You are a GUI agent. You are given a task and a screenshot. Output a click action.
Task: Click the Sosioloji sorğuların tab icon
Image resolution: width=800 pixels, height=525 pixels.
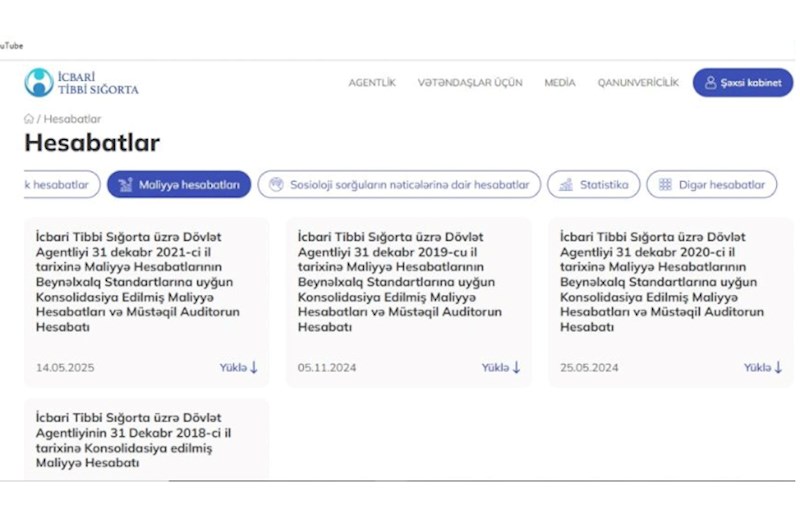[x=276, y=184]
